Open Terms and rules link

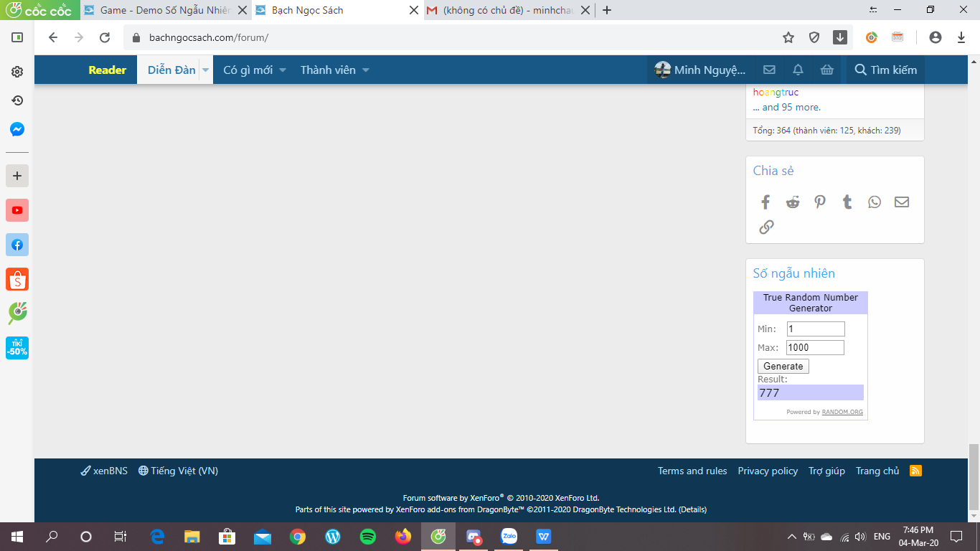pyautogui.click(x=692, y=471)
